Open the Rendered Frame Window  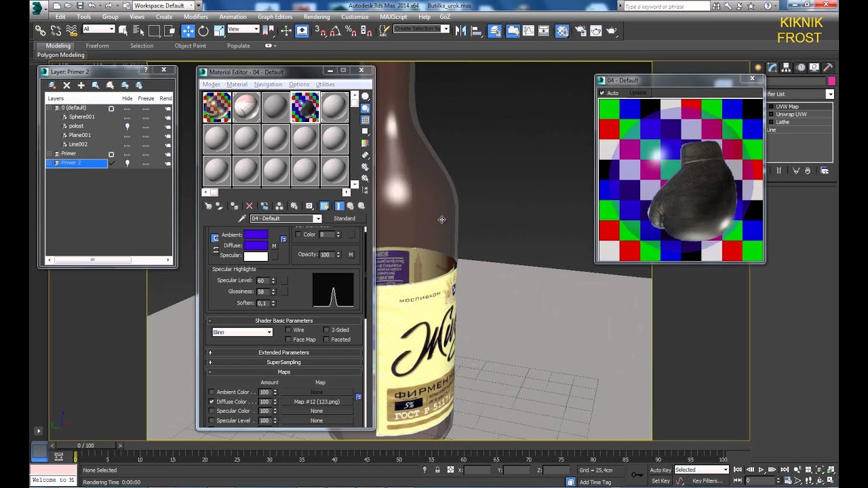click(x=595, y=30)
